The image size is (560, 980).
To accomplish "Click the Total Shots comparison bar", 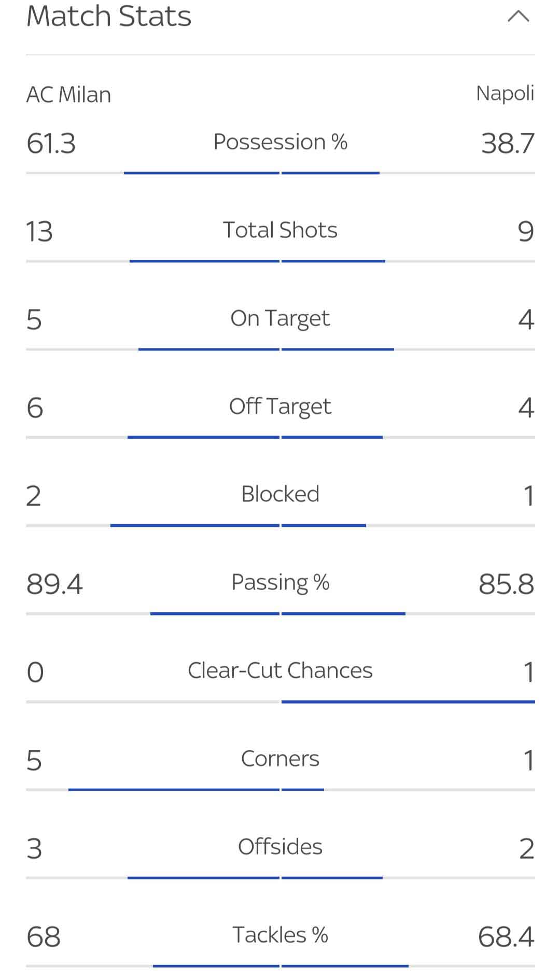I will pos(280,261).
